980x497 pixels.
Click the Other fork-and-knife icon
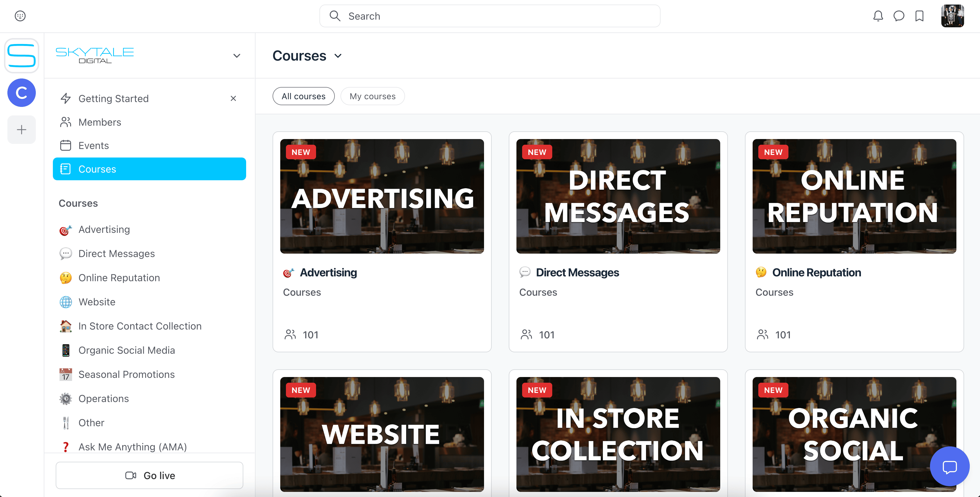pyautogui.click(x=65, y=423)
